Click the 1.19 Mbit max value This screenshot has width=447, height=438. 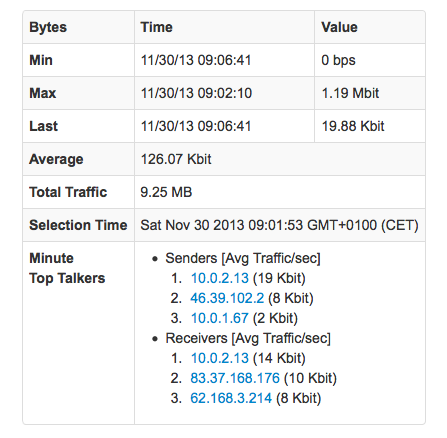coord(350,93)
